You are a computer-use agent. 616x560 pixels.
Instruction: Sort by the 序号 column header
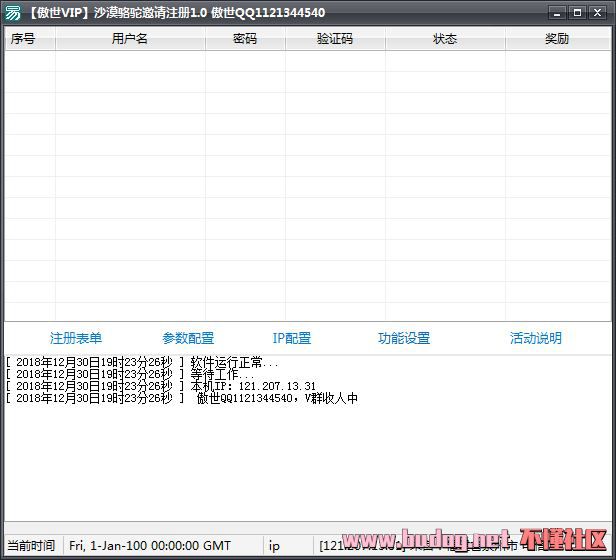[x=30, y=39]
